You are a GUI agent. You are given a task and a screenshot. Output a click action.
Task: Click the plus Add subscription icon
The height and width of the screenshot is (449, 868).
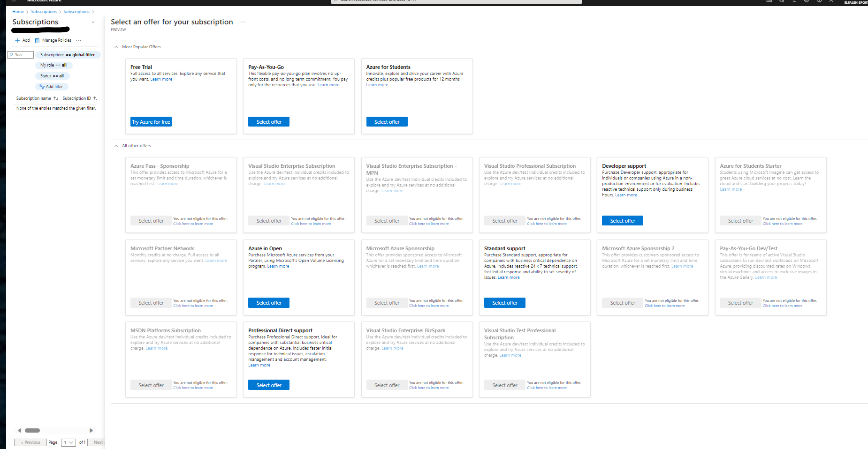(x=17, y=40)
